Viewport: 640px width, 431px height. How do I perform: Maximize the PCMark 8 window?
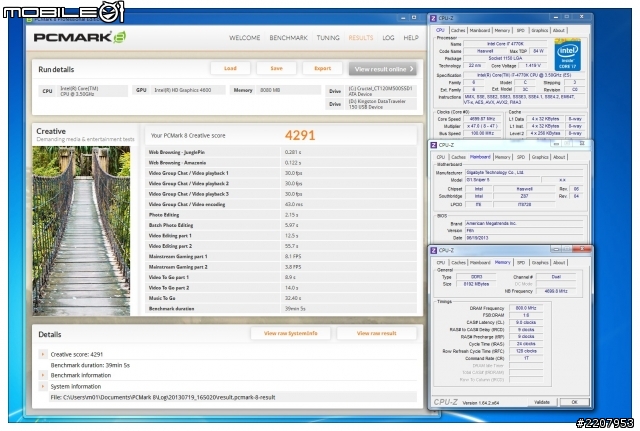pyautogui.click(x=414, y=18)
